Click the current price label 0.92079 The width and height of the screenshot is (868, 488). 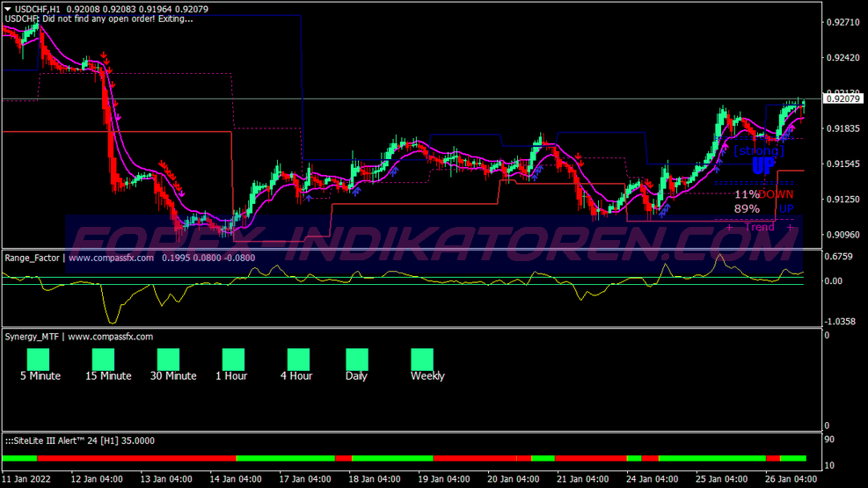pyautogui.click(x=842, y=98)
